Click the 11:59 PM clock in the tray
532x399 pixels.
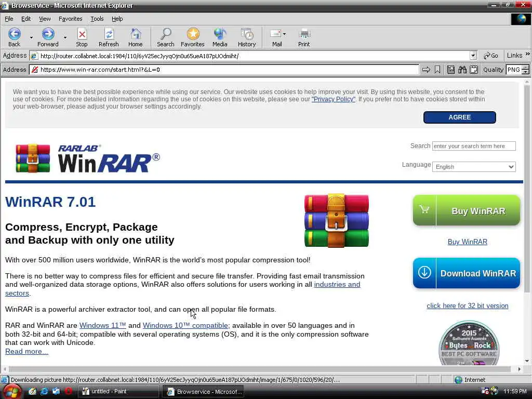[515, 392]
